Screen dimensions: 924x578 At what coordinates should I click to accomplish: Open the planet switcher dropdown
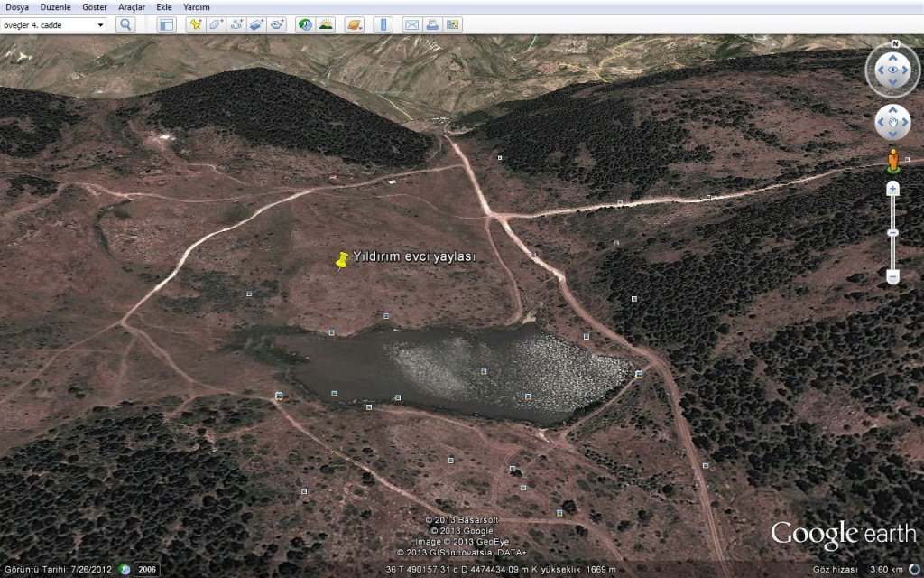point(354,24)
